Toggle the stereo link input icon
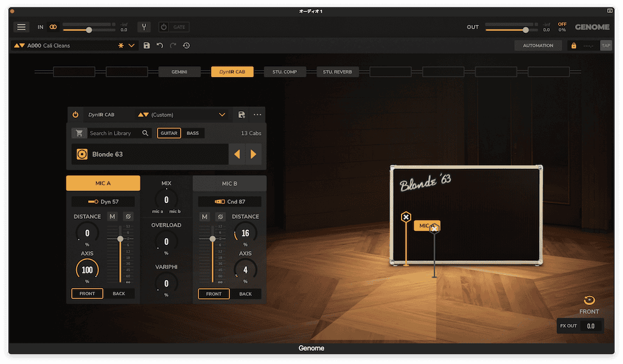This screenshot has width=623, height=364. [53, 27]
